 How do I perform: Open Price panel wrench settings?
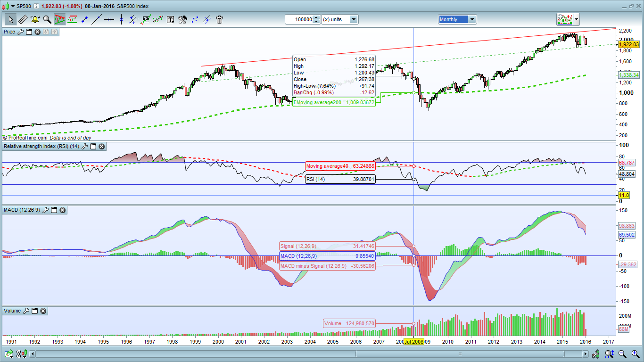pos(20,32)
